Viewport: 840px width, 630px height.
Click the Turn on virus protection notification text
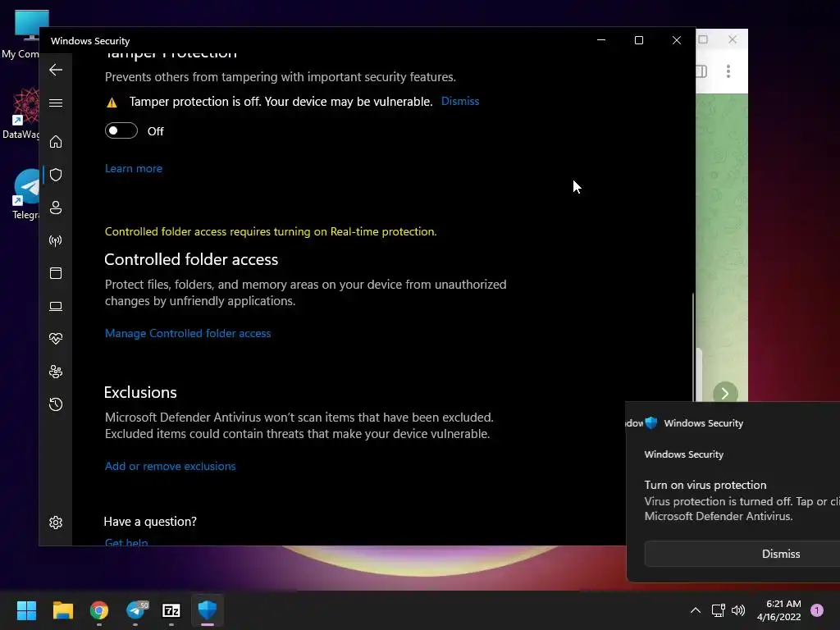pyautogui.click(x=705, y=485)
